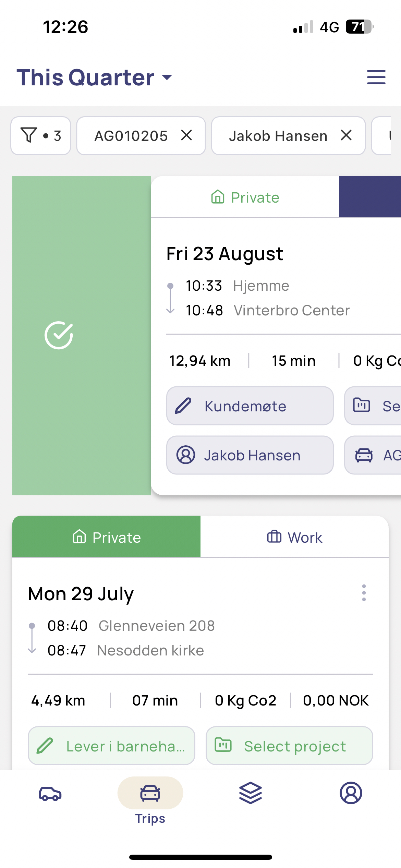Mark the Fri 23 August trip as Private
This screenshot has height=868, width=401.
pyautogui.click(x=245, y=197)
